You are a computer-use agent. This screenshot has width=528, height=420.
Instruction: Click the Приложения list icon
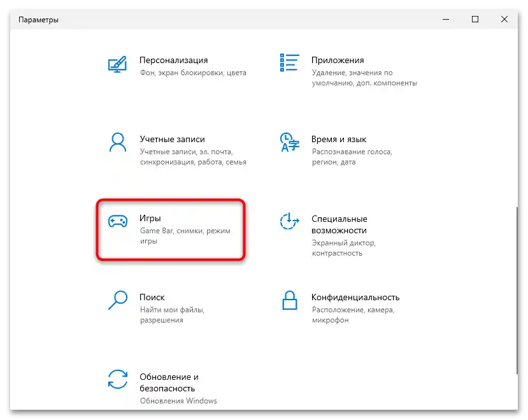(x=289, y=61)
